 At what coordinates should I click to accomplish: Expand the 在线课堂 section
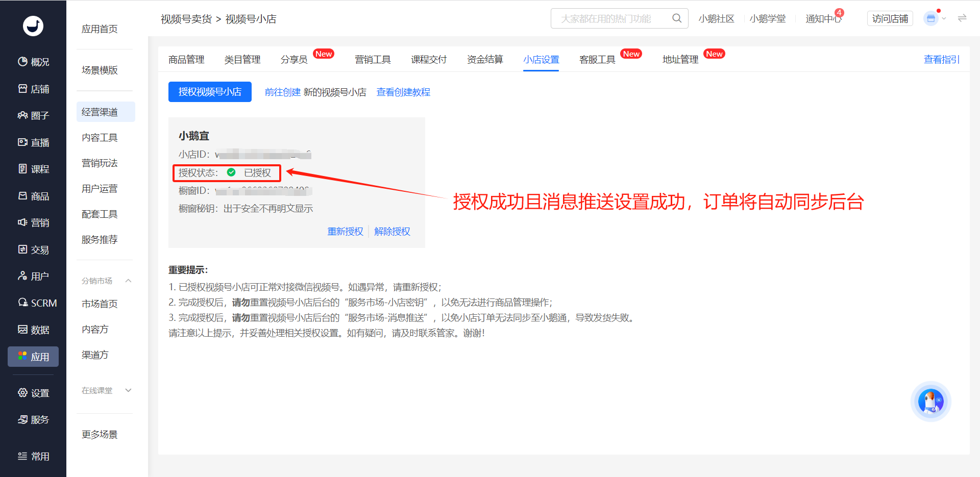coord(128,390)
